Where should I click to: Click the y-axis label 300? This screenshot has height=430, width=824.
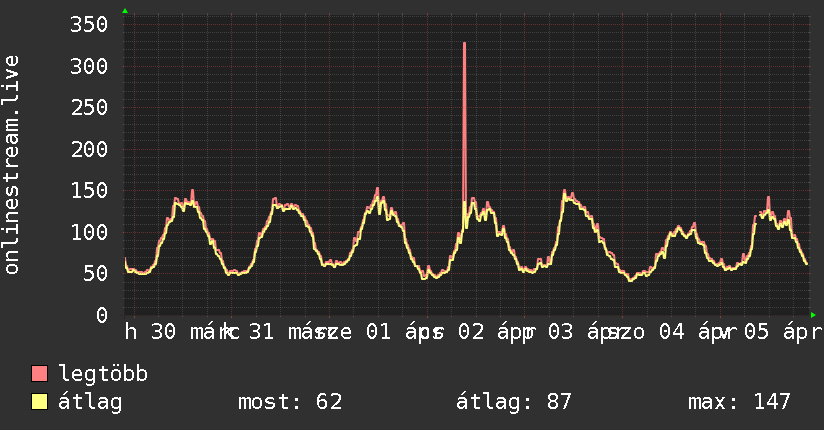(x=89, y=66)
